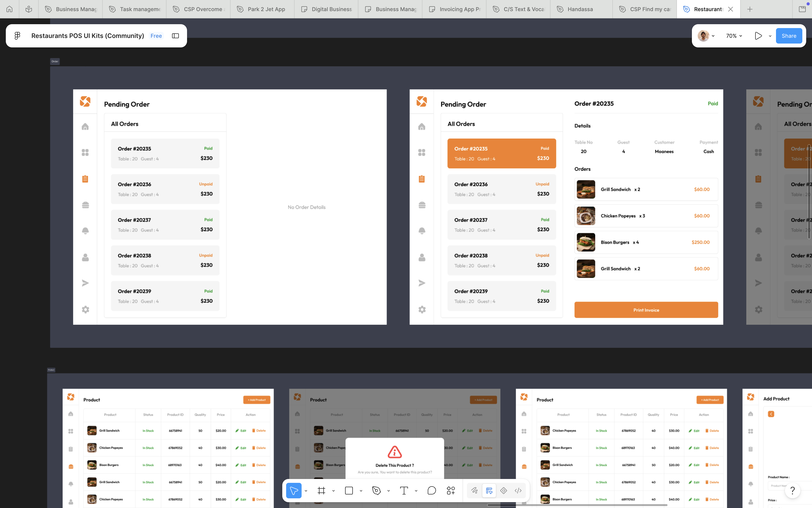Click orange back arrow in Add Product frame
The width and height of the screenshot is (812, 508).
tap(771, 414)
